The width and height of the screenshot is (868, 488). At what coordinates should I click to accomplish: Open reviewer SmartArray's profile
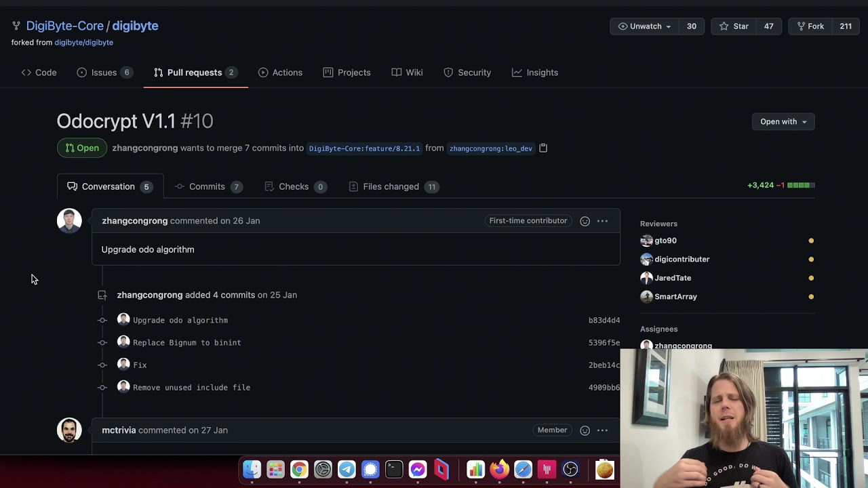point(675,296)
